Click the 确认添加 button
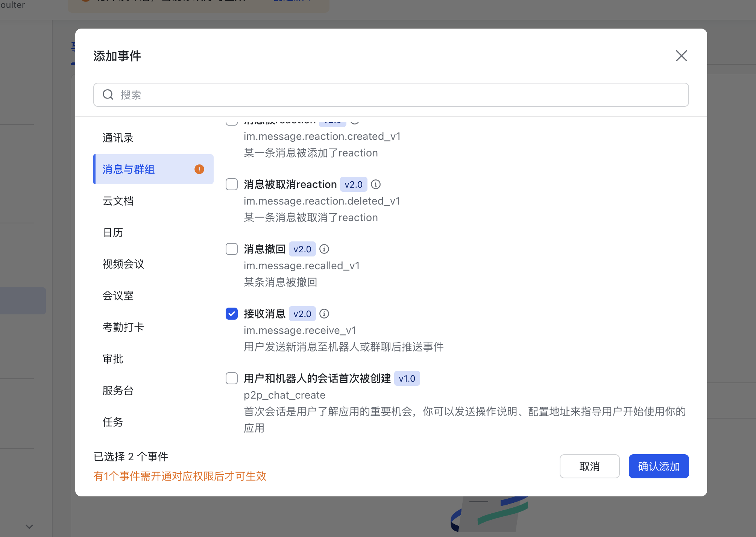 pos(659,466)
